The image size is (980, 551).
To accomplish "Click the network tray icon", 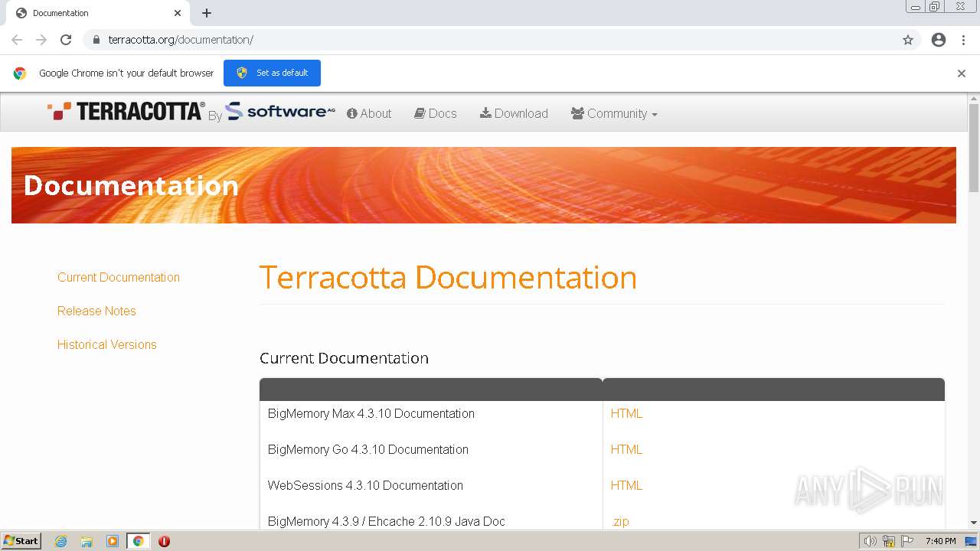I will point(889,541).
